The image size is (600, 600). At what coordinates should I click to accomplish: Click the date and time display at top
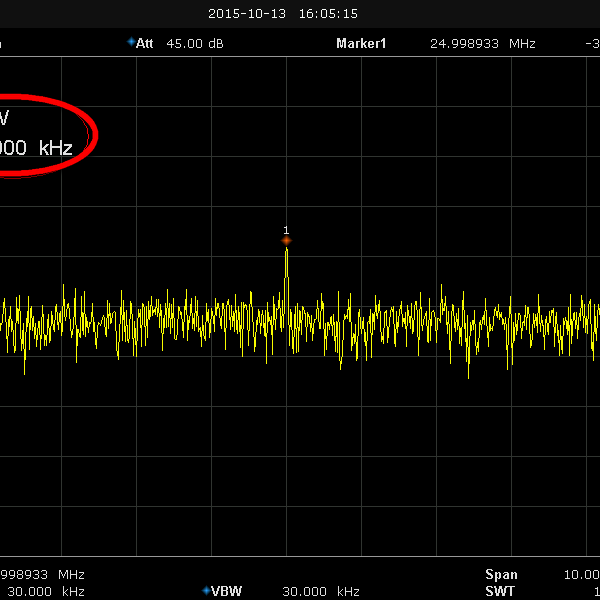[x=283, y=14]
